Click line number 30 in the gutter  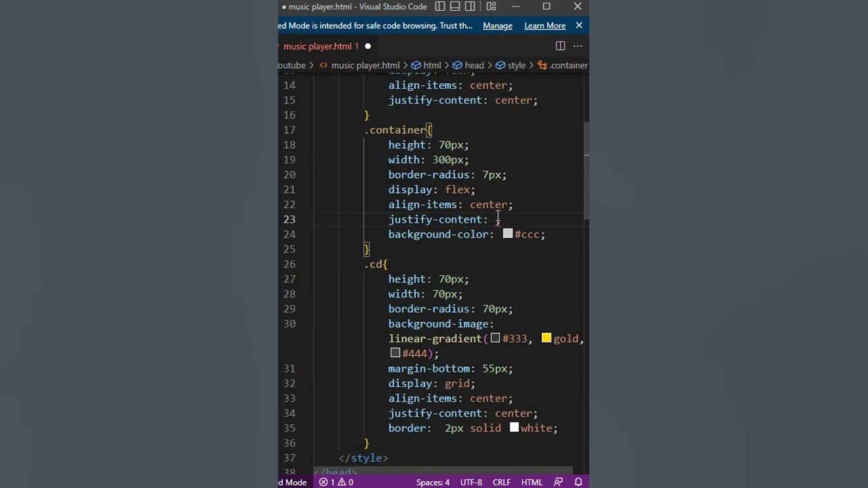click(x=290, y=323)
